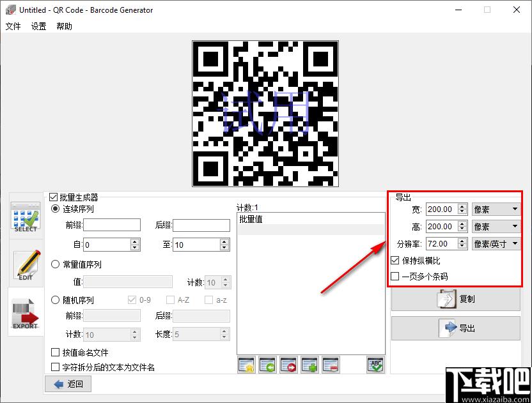This screenshot has width=532, height=403.
Task: Select the 随机序列 radio button
Action: [x=56, y=300]
